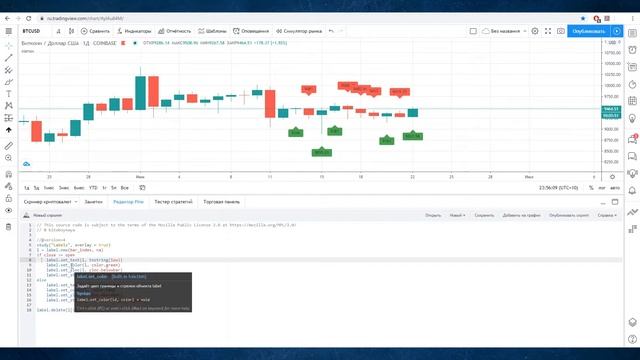Remove drawings with trash icon

(9, 227)
